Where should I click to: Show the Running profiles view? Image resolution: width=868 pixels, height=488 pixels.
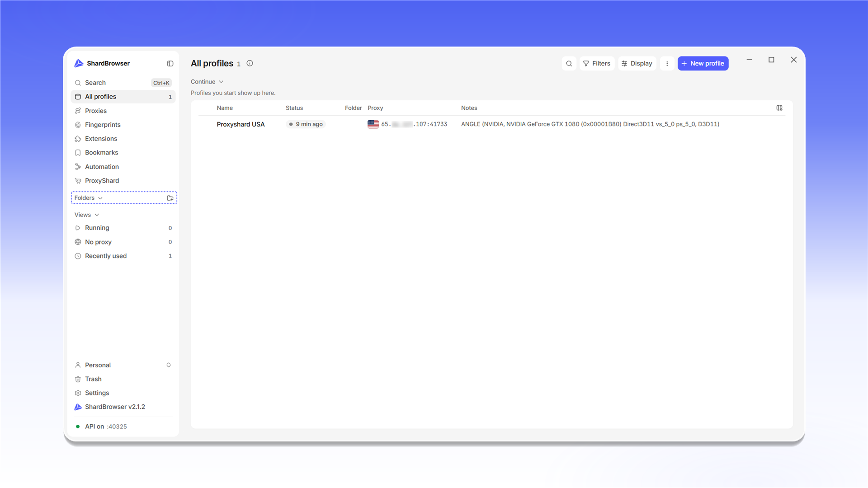[x=123, y=228]
